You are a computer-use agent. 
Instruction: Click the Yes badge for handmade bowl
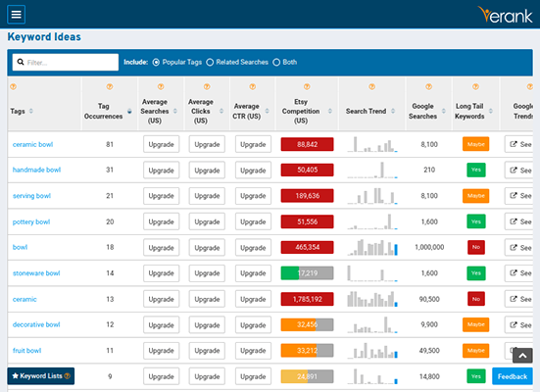point(476,170)
